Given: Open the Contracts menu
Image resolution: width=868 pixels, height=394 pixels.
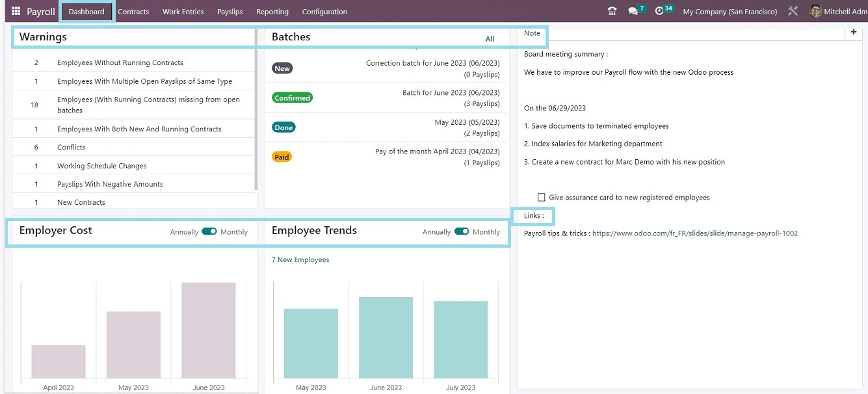Looking at the screenshot, I should click(x=133, y=12).
